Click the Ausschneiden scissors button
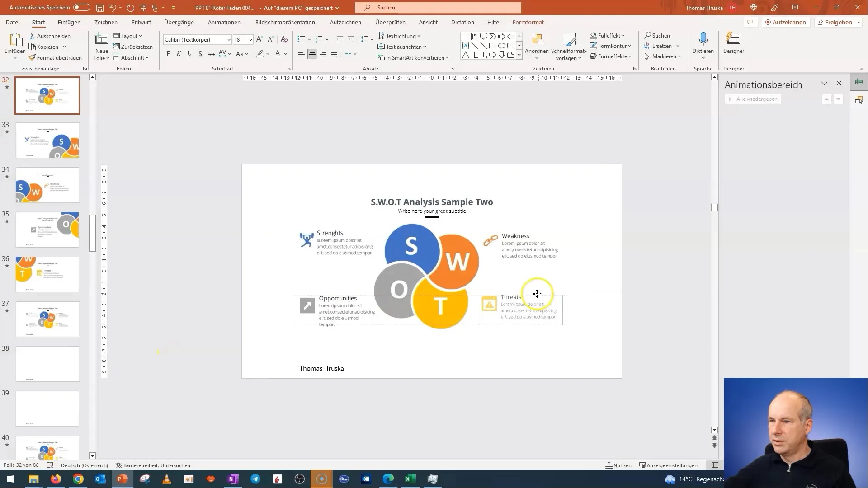Viewport: 868px width, 488px height. point(50,36)
